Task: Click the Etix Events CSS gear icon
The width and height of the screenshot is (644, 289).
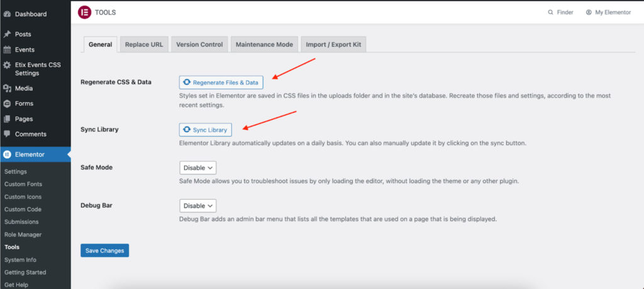Action: coord(7,65)
